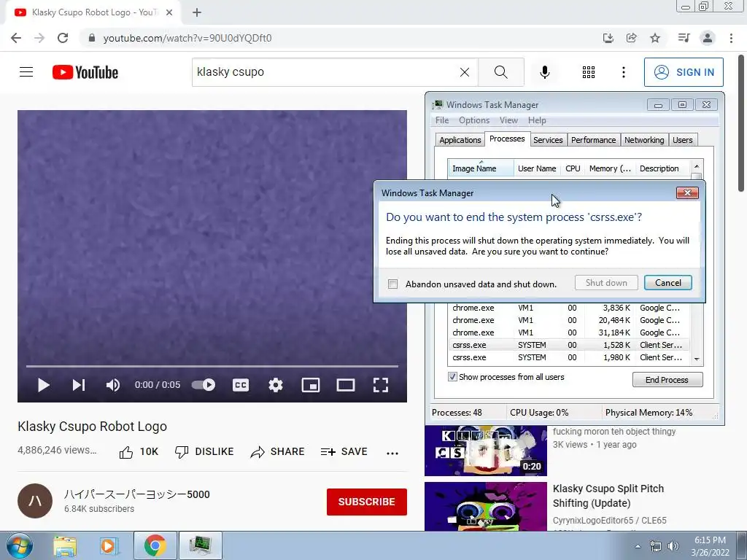This screenshot has height=560, width=747.
Task: Open the Chrome profile icon
Action: coord(708,38)
